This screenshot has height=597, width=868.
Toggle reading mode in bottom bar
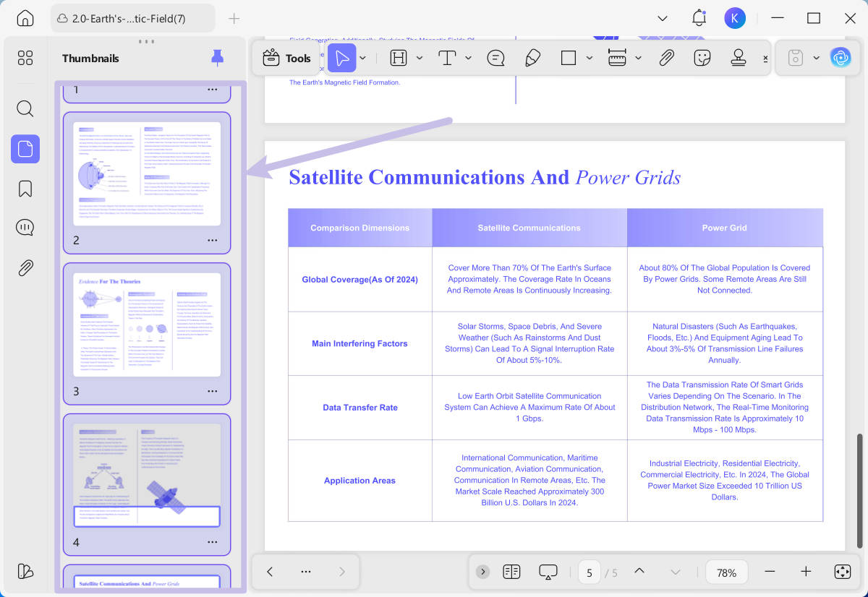[x=511, y=572]
